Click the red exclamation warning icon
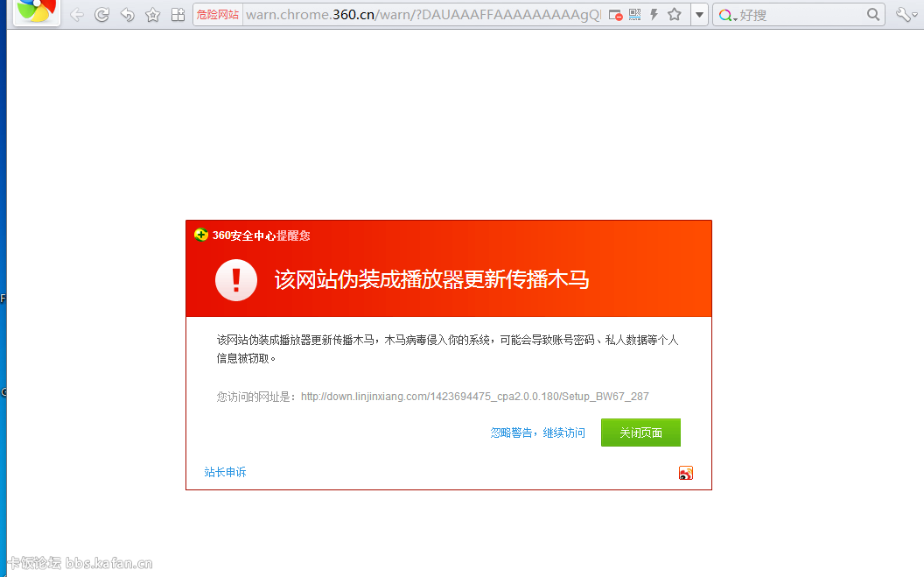This screenshot has height=577, width=924. coord(236,280)
